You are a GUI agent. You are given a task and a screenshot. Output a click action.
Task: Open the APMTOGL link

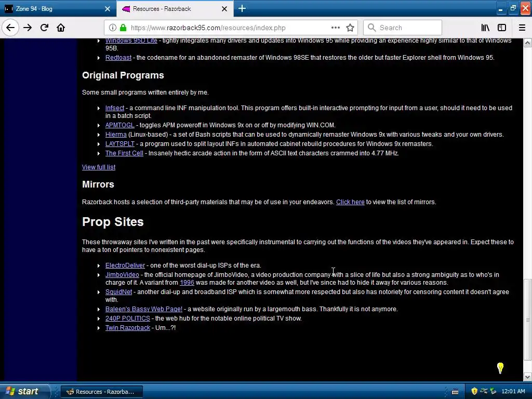click(120, 125)
